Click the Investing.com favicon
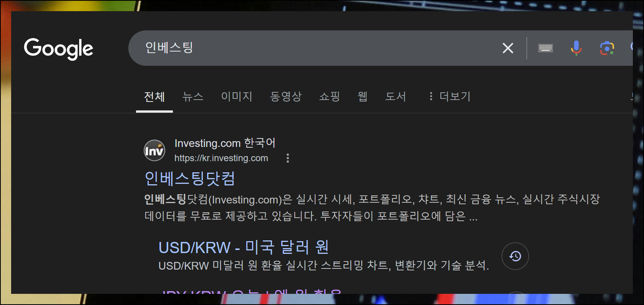644x305 pixels. coord(154,150)
